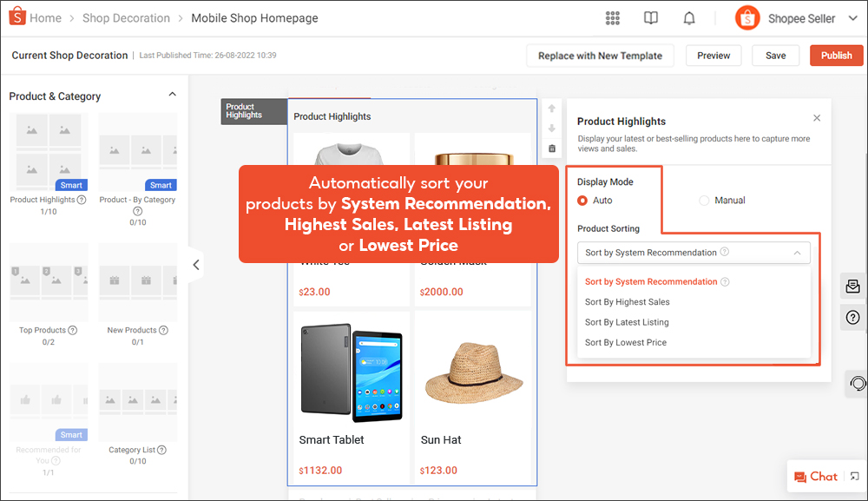Move component down with arrow icon
The width and height of the screenshot is (868, 501).
point(552,129)
